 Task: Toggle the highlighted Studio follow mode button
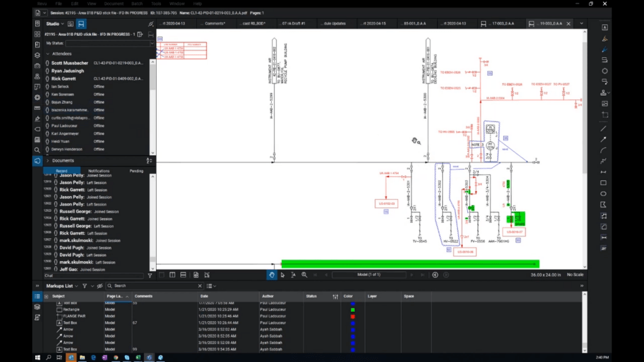pyautogui.click(x=80, y=24)
